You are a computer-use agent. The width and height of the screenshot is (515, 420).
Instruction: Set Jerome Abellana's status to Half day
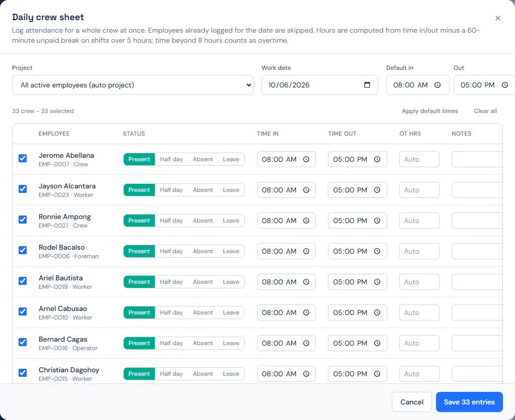[x=171, y=159]
